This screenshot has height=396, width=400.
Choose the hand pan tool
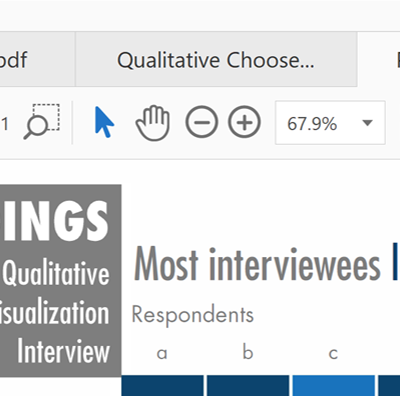pyautogui.click(x=153, y=122)
